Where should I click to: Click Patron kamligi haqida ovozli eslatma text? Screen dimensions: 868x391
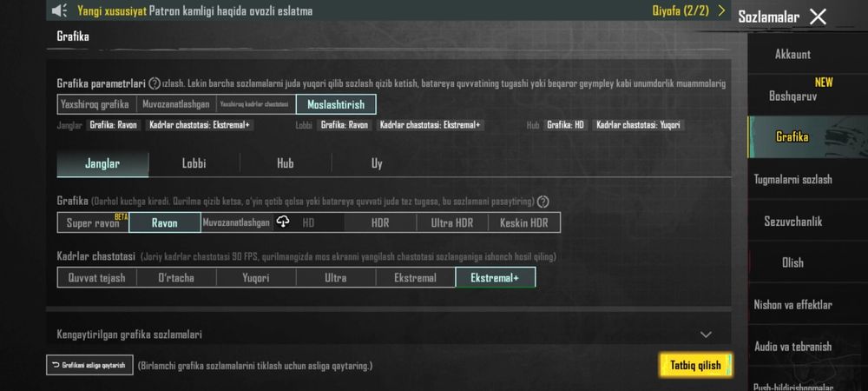click(x=231, y=10)
